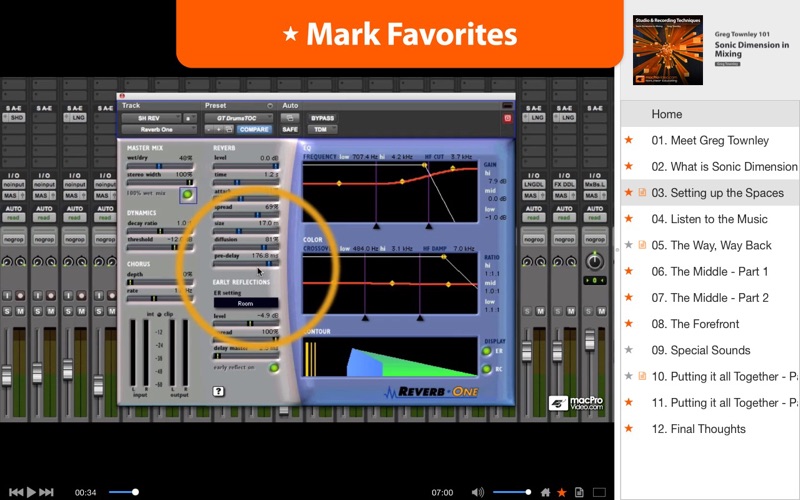The height and width of the screenshot is (500, 800).
Task: Click the BYPASS button on the plugin
Action: click(x=322, y=118)
